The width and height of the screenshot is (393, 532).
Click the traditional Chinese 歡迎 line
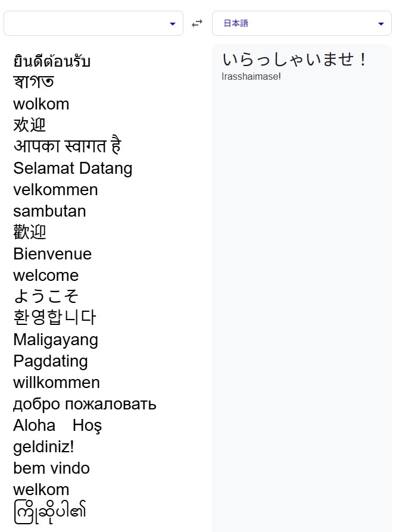(x=30, y=233)
